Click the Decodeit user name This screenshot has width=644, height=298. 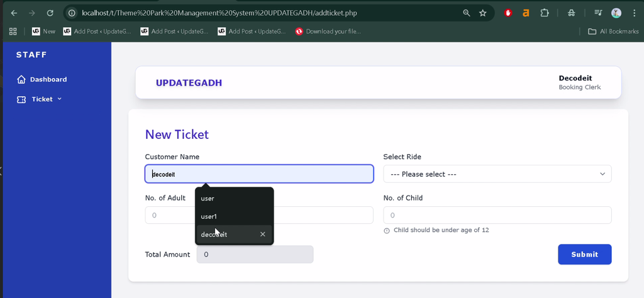coord(575,78)
